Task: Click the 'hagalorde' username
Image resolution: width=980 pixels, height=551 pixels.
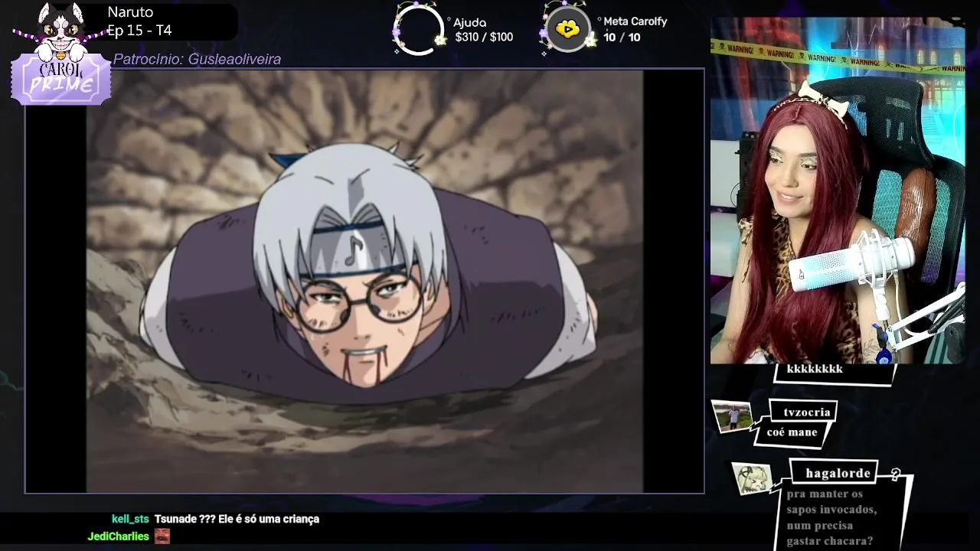Action: (838, 474)
